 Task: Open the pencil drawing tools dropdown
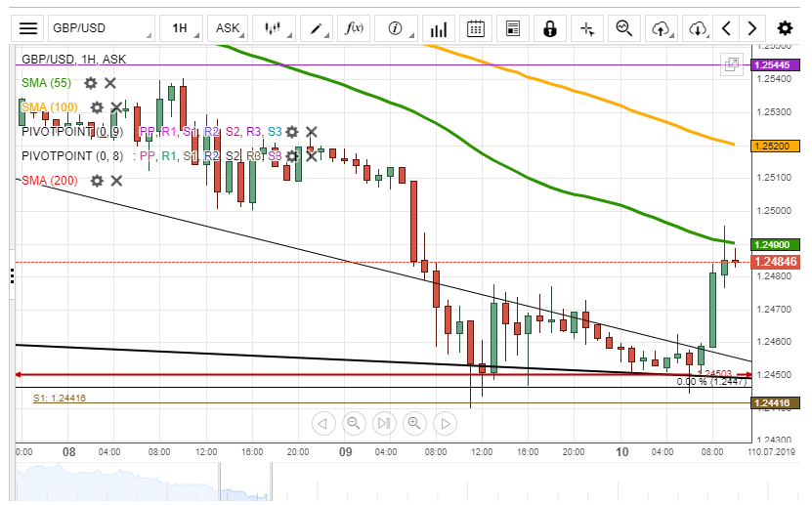click(316, 28)
